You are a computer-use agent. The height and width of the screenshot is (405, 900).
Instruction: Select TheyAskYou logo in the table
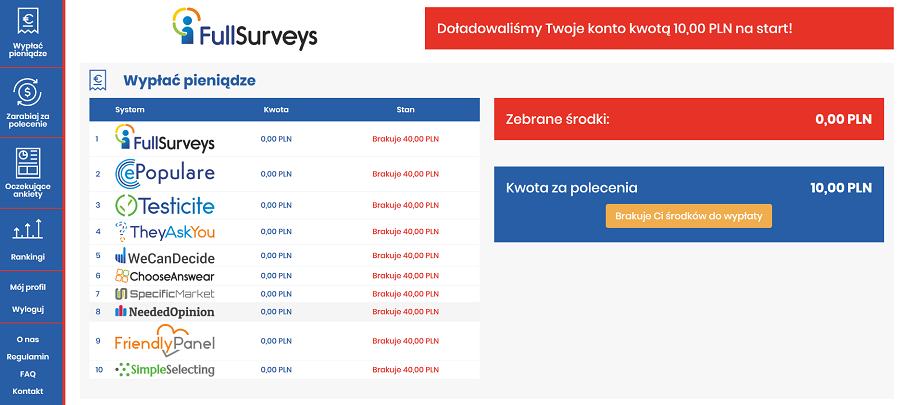click(x=165, y=231)
